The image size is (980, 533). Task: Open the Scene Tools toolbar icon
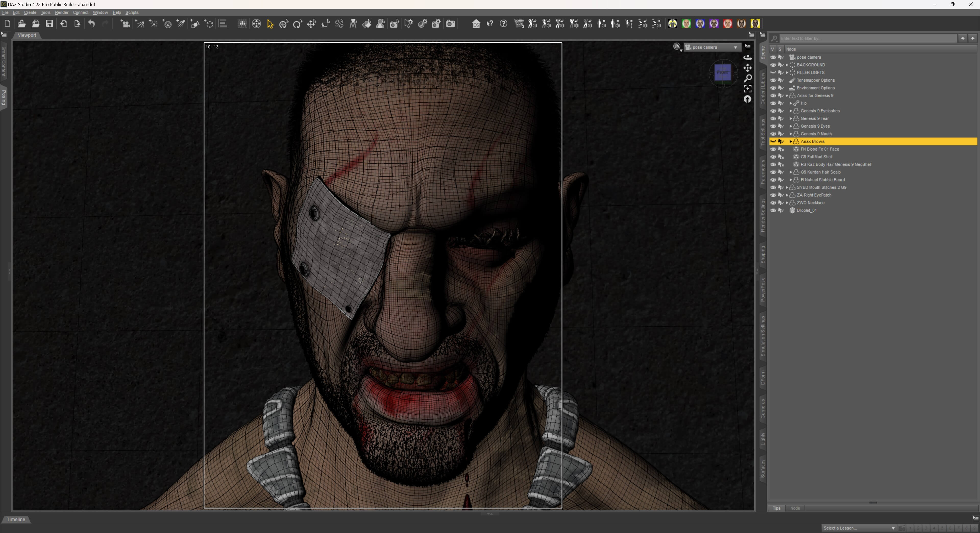519,23
